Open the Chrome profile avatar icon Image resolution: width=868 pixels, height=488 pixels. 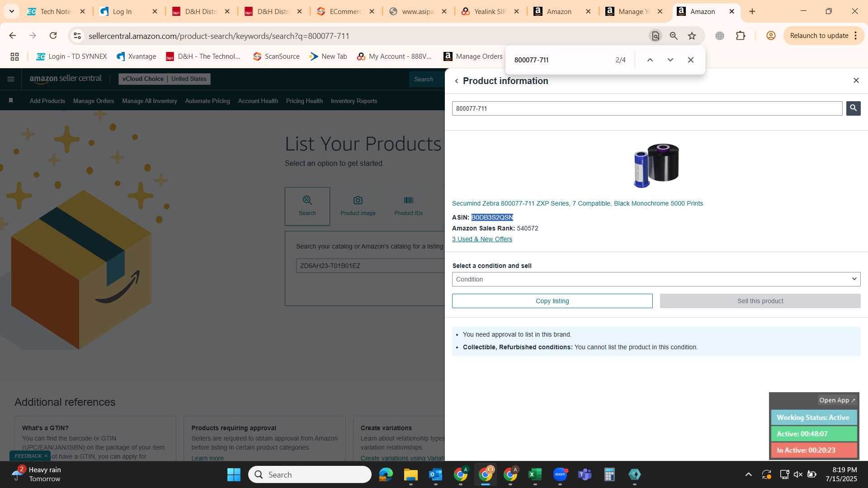click(x=771, y=36)
